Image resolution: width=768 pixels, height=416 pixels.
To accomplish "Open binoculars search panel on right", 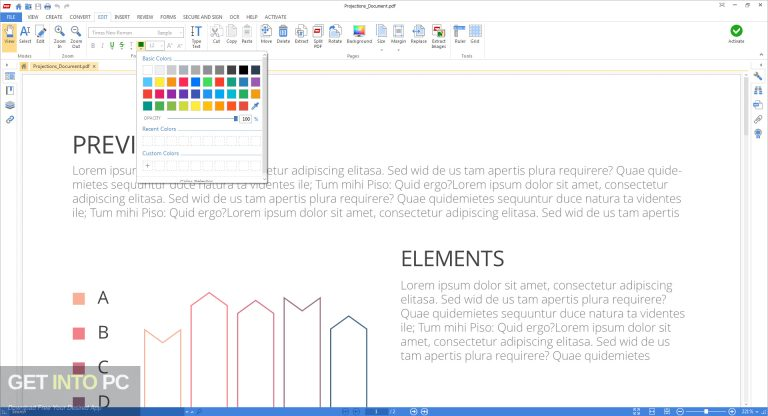I will 758,91.
